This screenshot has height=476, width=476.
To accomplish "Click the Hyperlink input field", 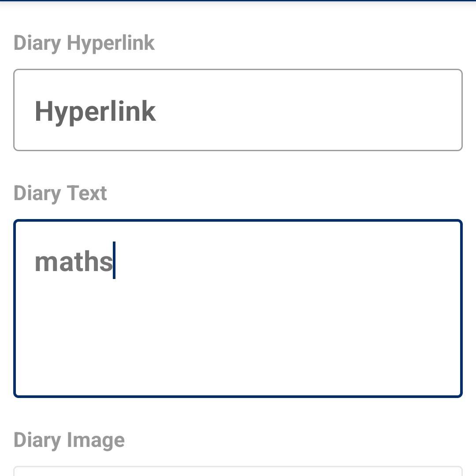I will point(238,110).
